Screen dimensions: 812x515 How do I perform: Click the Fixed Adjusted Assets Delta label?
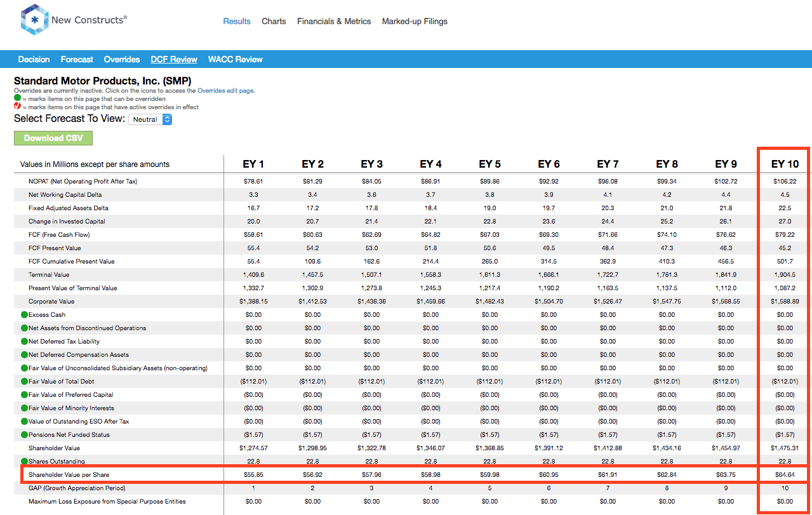pyautogui.click(x=68, y=208)
